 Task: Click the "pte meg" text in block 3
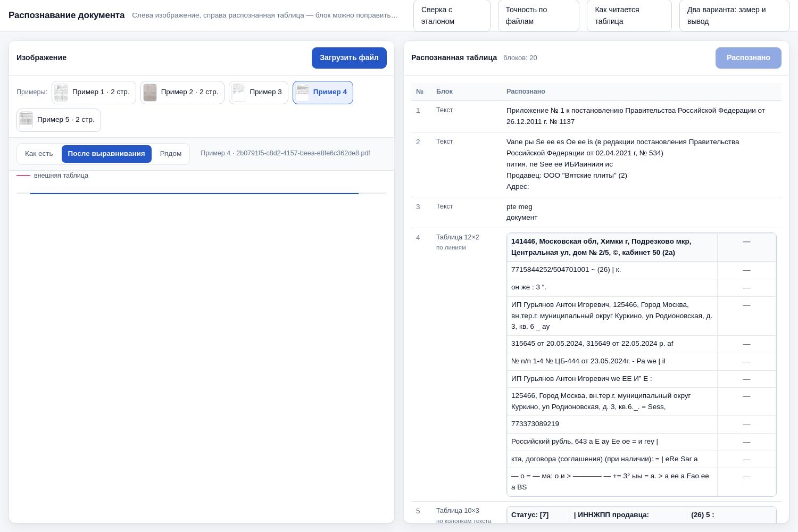519,207
